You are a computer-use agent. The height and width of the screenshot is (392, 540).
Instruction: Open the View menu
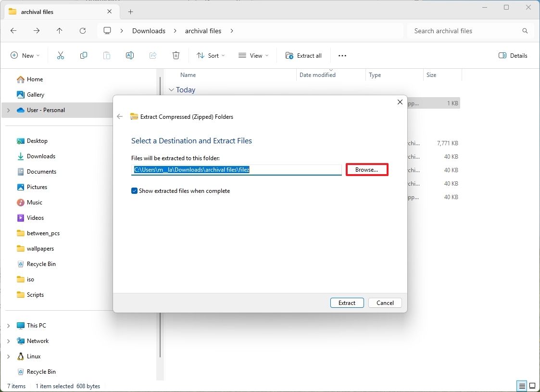coord(253,55)
